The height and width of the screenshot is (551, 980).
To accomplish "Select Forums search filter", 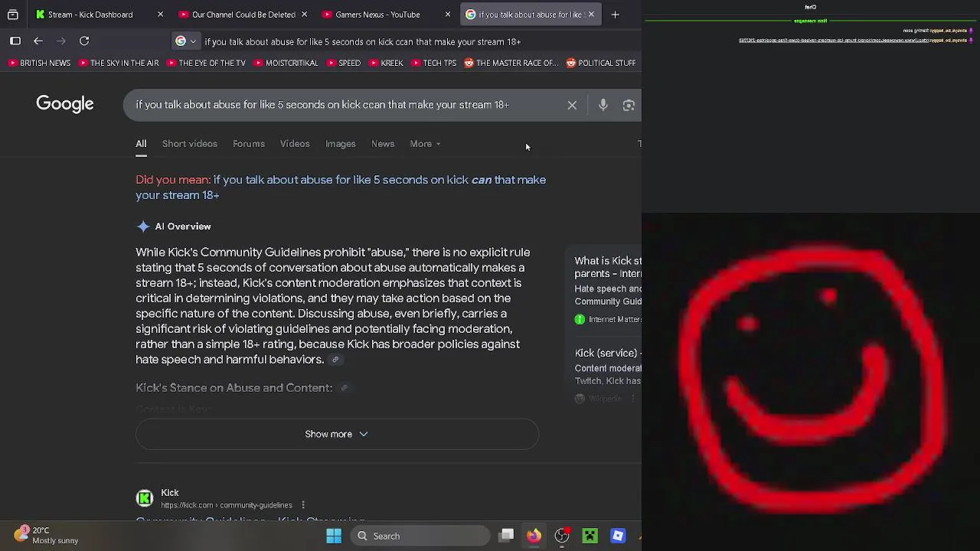I will coord(249,144).
